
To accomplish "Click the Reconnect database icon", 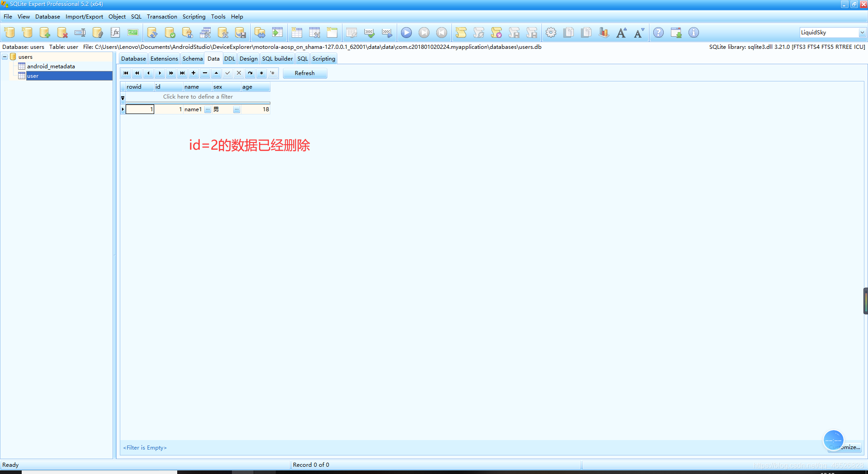I will (x=152, y=33).
